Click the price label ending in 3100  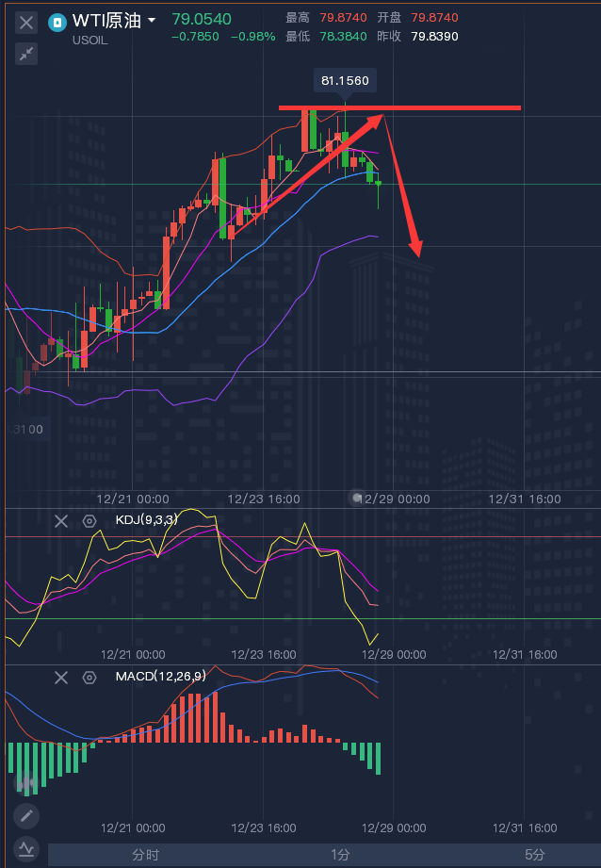[25, 429]
